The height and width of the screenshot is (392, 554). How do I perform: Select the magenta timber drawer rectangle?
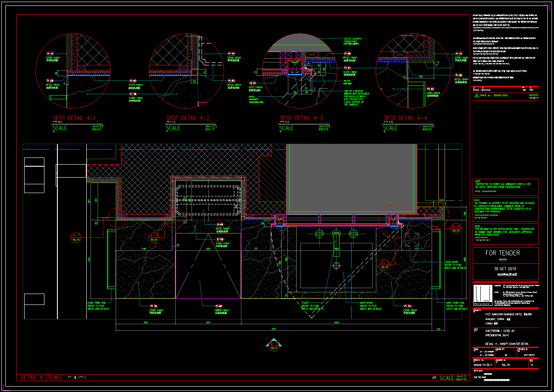(208, 266)
